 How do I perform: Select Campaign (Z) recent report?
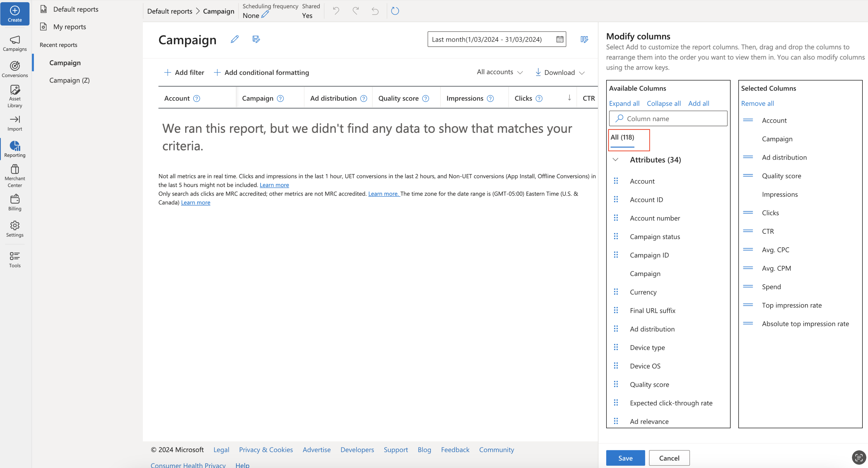(69, 80)
